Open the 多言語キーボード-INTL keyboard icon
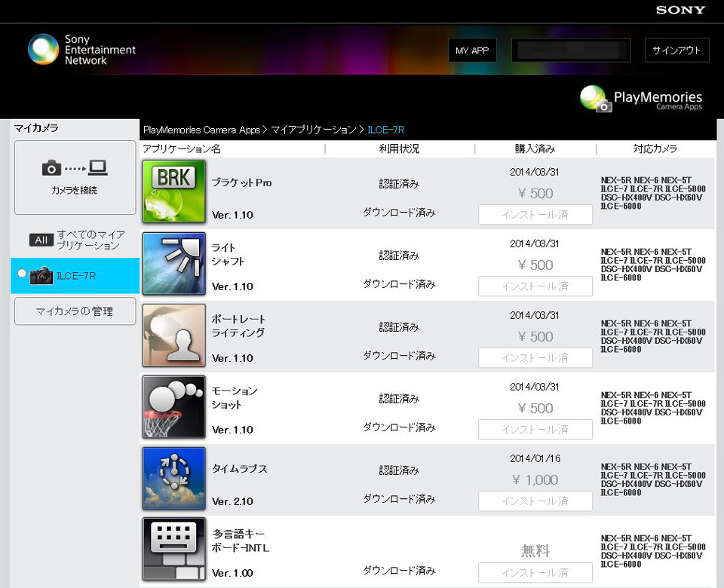This screenshot has height=588, width=724. point(174,549)
